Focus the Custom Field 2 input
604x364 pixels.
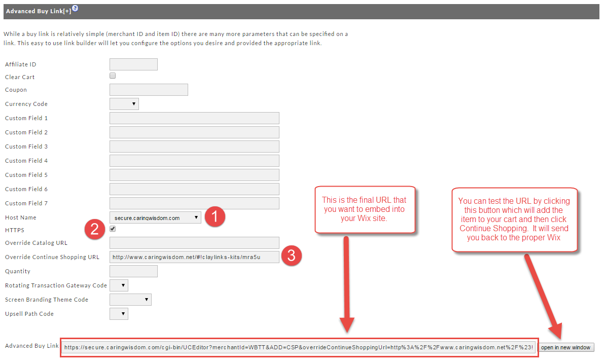coord(195,132)
